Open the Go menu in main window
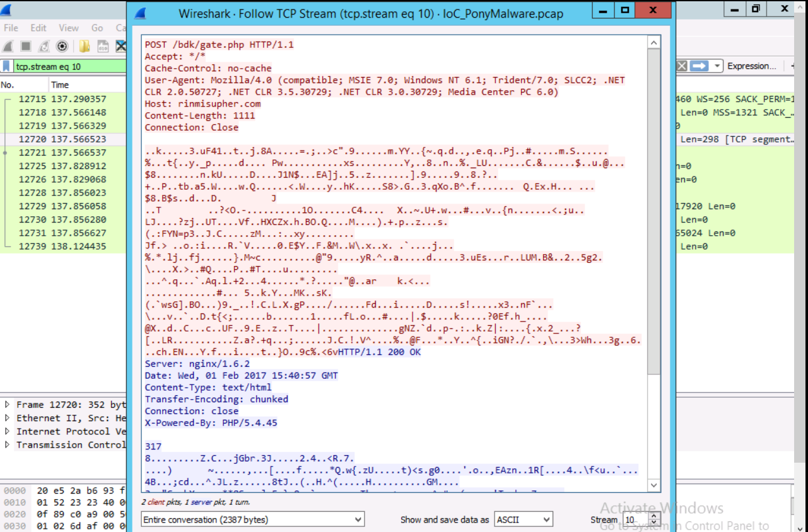 pyautogui.click(x=97, y=28)
